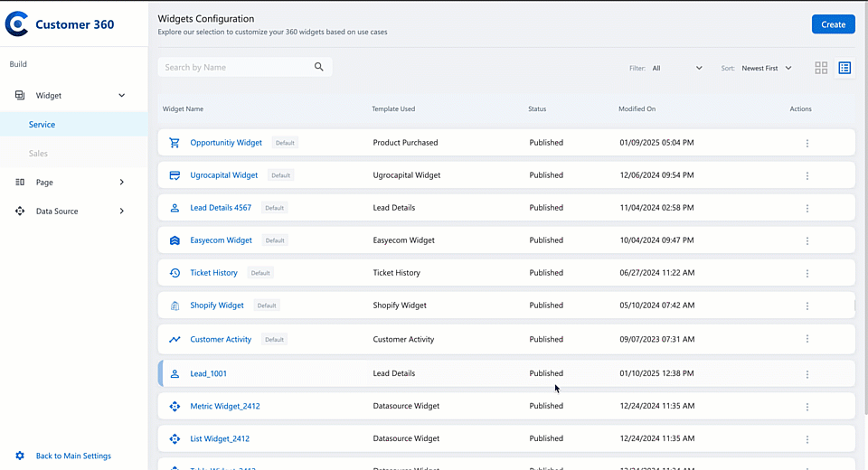The height and width of the screenshot is (470, 868).
Task: Click the Shopify Widget row icon
Action: (175, 305)
